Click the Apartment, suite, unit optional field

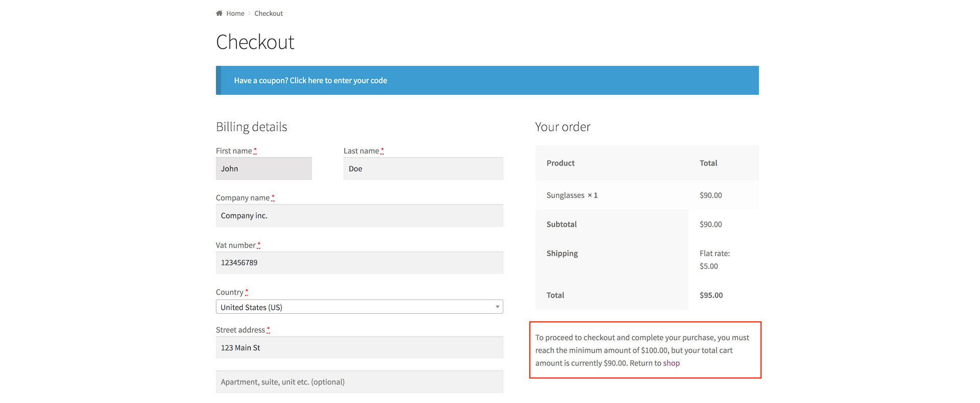pos(359,382)
